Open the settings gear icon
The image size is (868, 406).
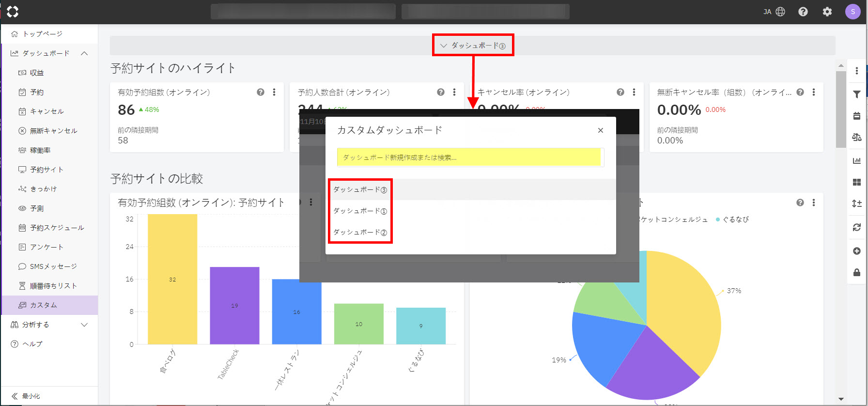[827, 12]
